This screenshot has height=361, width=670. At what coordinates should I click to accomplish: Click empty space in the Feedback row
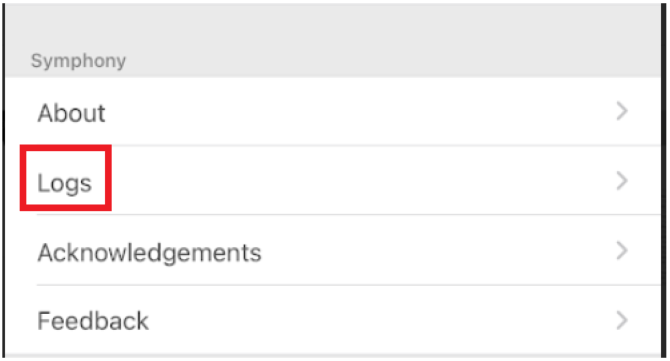click(380, 320)
